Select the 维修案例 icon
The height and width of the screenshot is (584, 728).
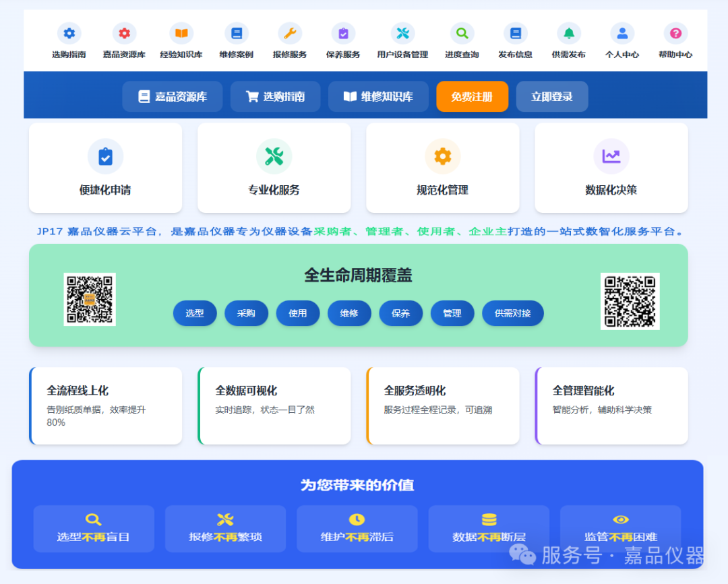click(237, 34)
